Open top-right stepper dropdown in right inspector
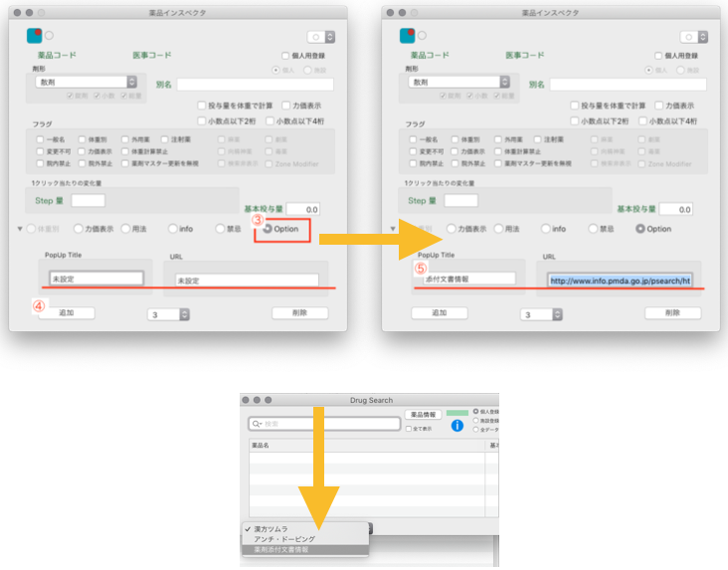This screenshot has width=728, height=570. point(702,36)
